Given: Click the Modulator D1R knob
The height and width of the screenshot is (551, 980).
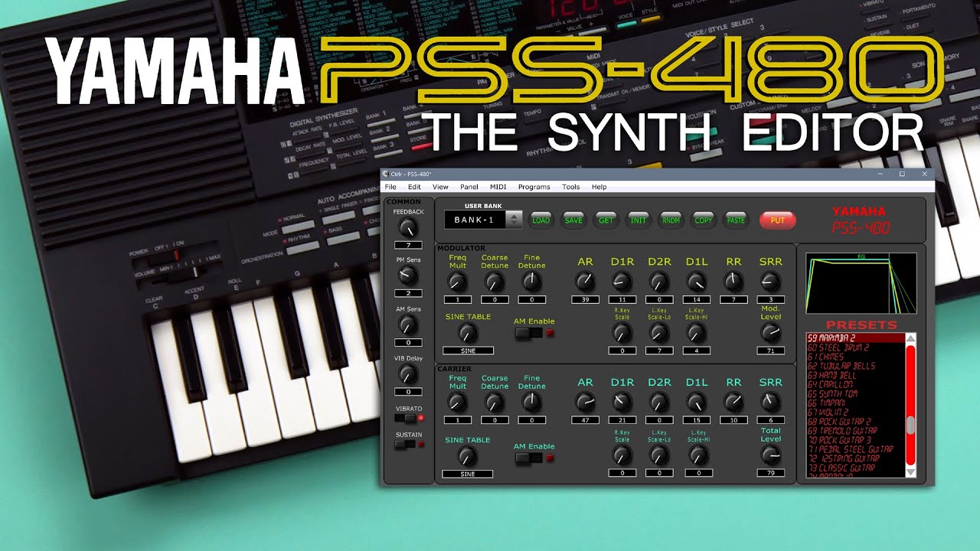Looking at the screenshot, I should pyautogui.click(x=622, y=282).
